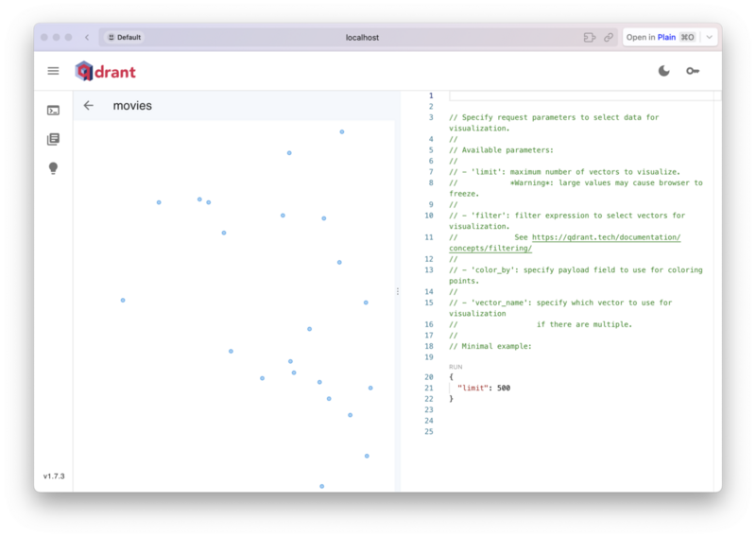
Task: Expand the Open in dropdown arrow
Action: 710,37
